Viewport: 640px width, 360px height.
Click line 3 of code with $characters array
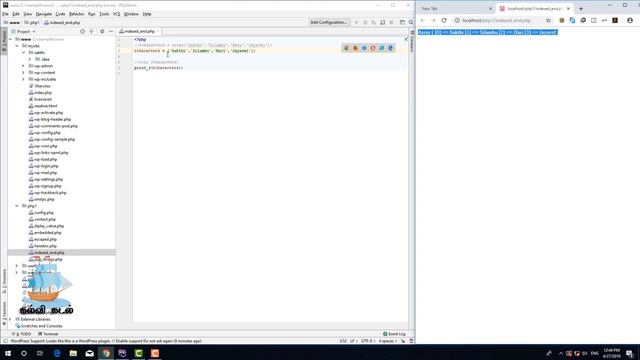pyautogui.click(x=195, y=51)
